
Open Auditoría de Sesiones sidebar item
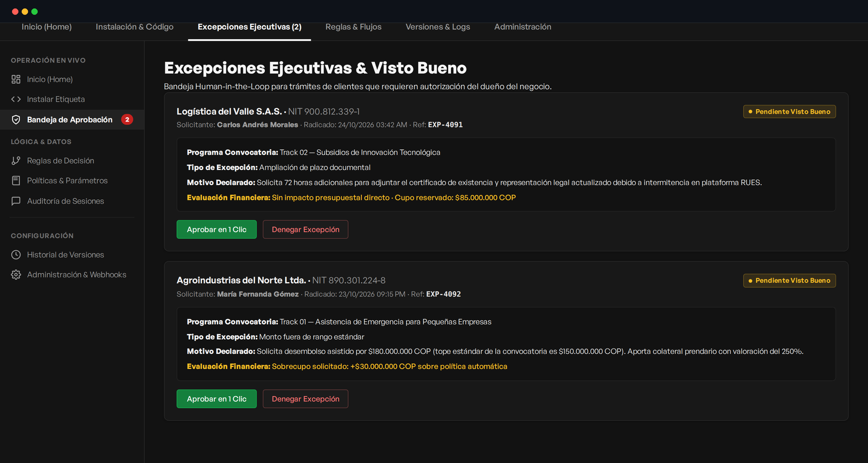72,201
